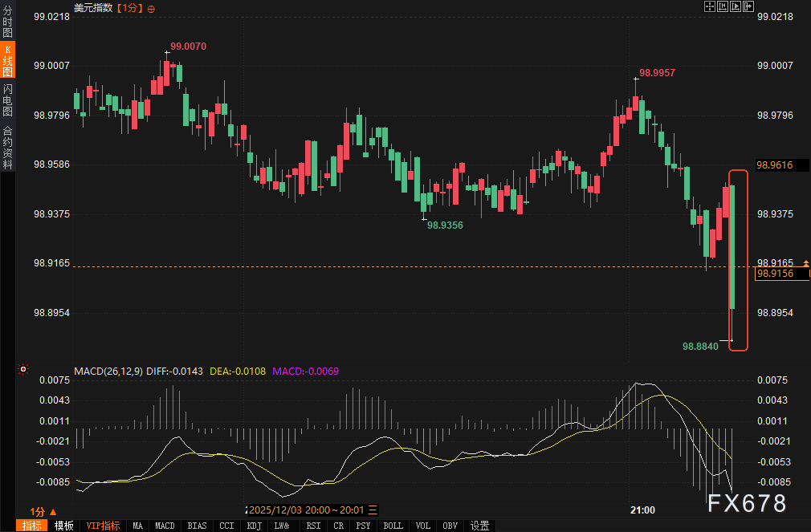Open the 设置 settings button
The height and width of the screenshot is (532, 811).
click(x=479, y=526)
